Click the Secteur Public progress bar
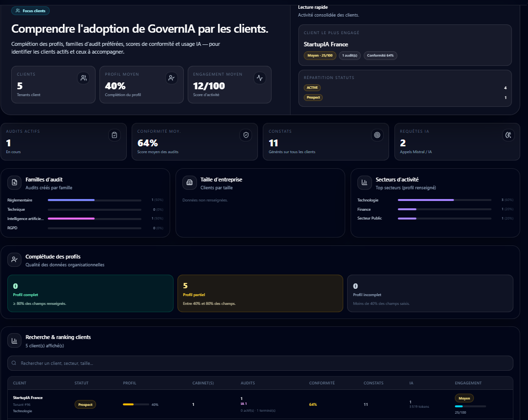Screen dimensions: 528x420 (x=445, y=218)
